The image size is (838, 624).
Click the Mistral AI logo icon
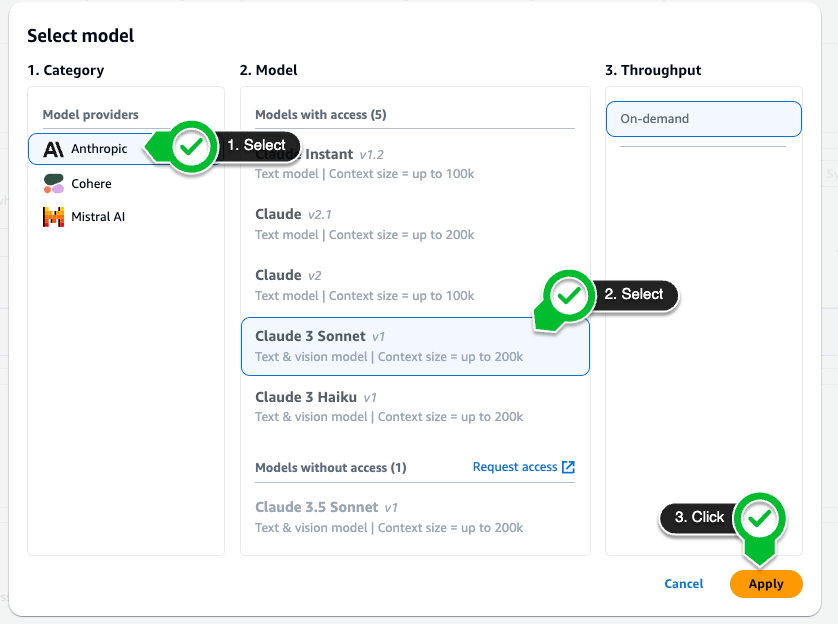(53, 216)
